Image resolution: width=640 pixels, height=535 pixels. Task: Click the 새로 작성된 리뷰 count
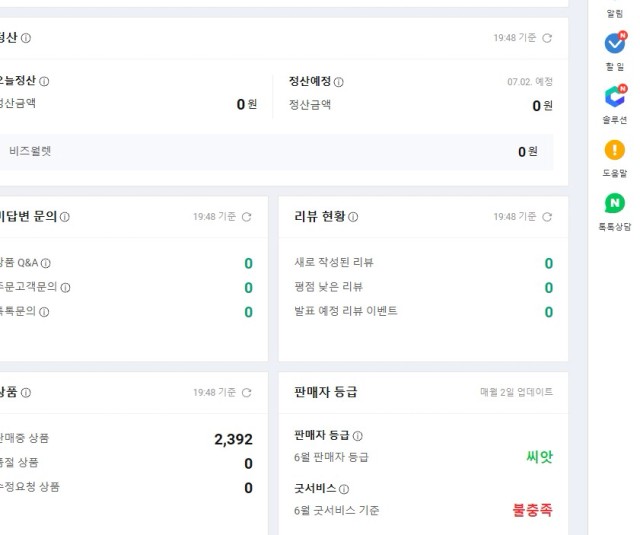click(549, 263)
